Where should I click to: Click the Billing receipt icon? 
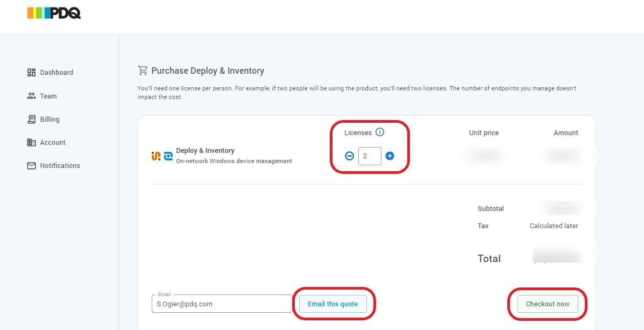31,120
